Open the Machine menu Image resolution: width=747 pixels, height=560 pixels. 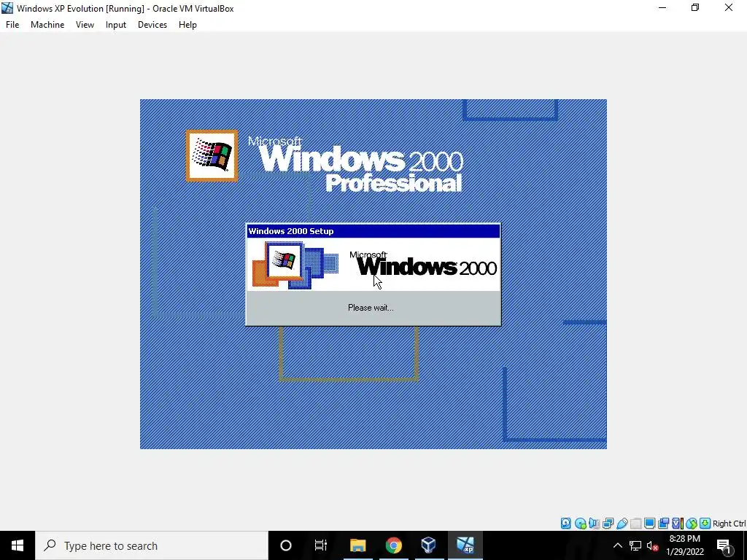pos(47,25)
